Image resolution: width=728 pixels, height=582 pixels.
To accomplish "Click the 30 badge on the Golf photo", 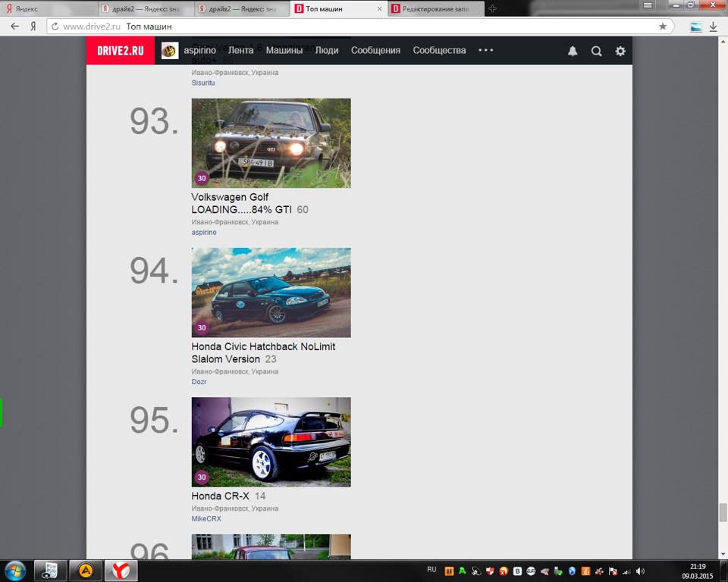I will point(202,178).
